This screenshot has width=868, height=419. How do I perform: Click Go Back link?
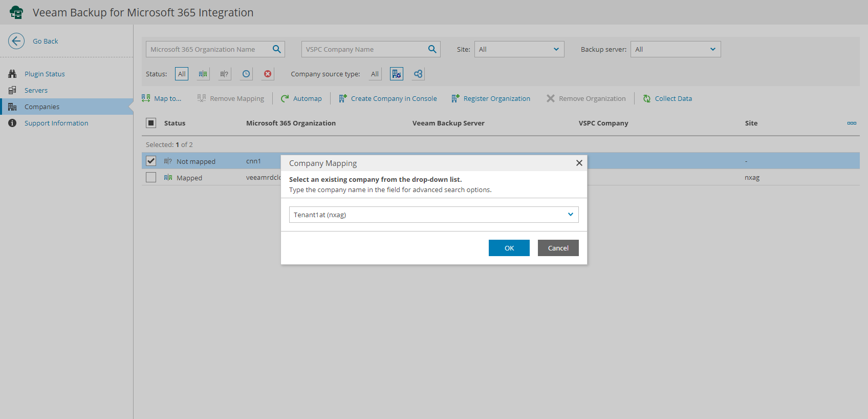click(46, 41)
